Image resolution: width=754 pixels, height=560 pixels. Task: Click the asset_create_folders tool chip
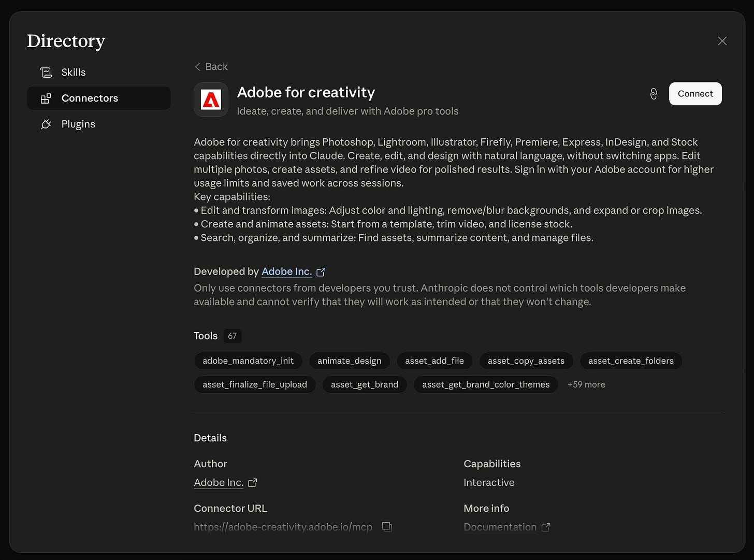(x=631, y=361)
